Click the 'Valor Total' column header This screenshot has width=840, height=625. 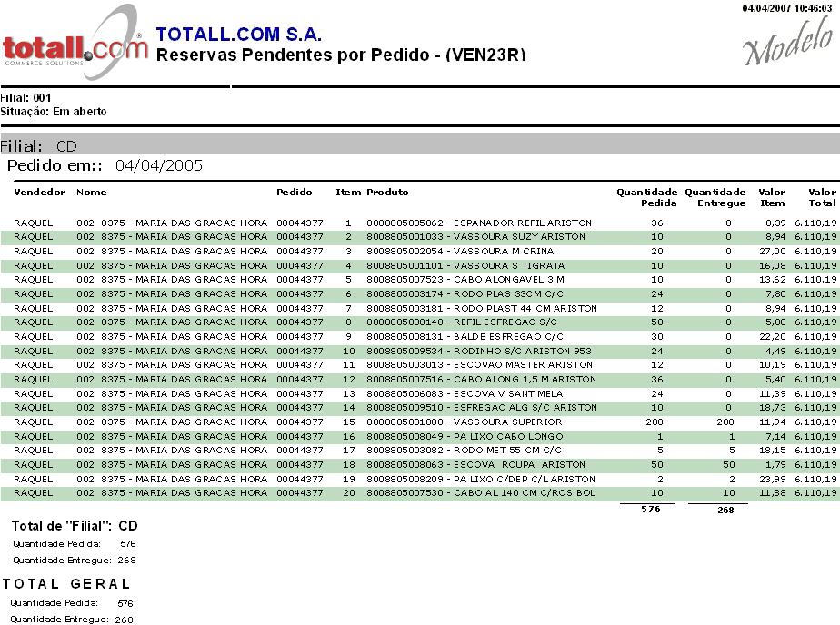[823, 197]
